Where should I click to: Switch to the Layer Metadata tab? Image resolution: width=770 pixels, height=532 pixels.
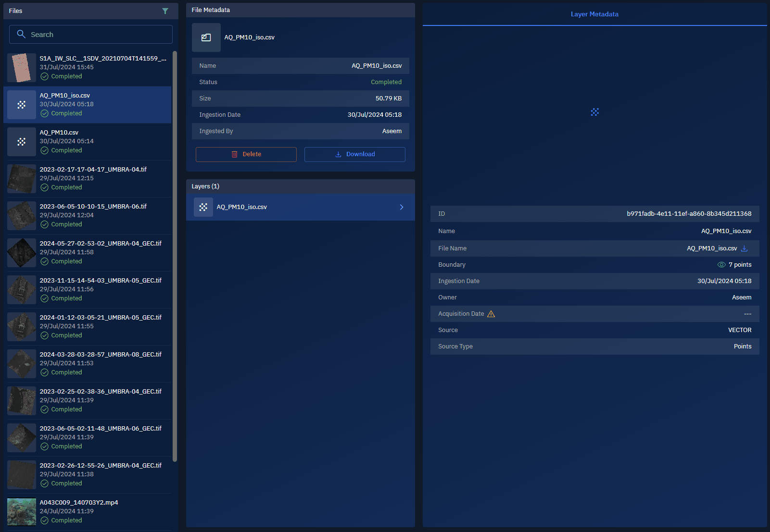[x=594, y=14]
